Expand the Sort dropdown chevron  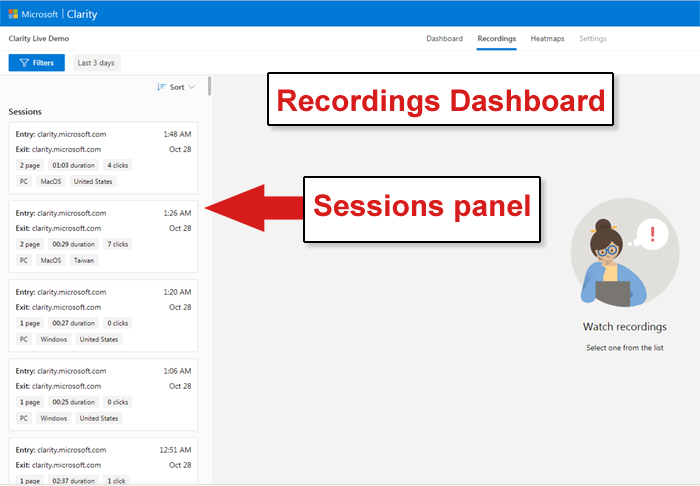[192, 87]
